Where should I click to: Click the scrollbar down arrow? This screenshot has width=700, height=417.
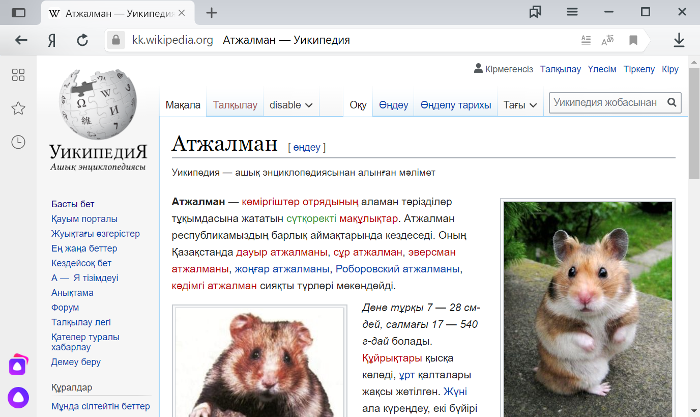[x=694, y=411]
